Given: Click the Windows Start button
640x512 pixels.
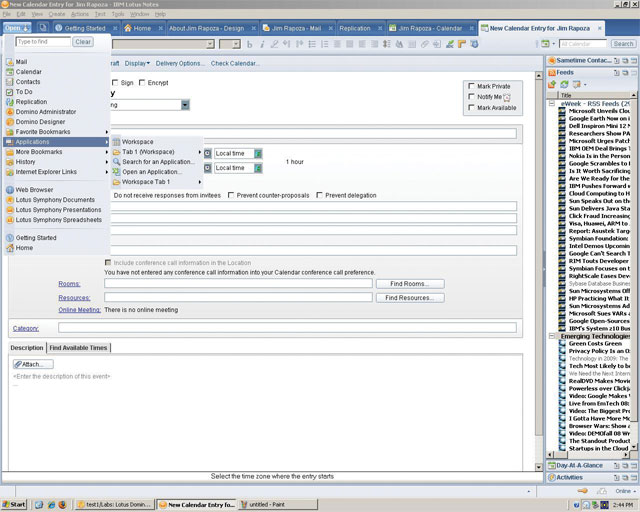Looking at the screenshot, I should (14, 505).
